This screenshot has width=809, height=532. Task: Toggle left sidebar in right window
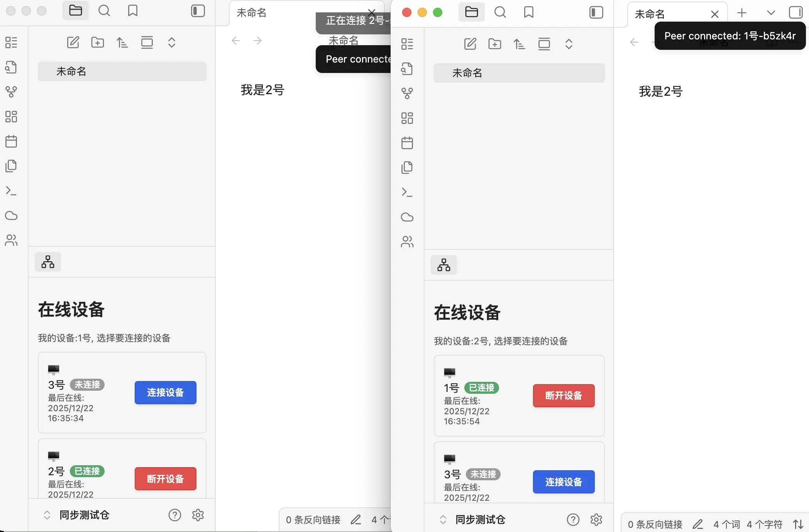click(596, 12)
